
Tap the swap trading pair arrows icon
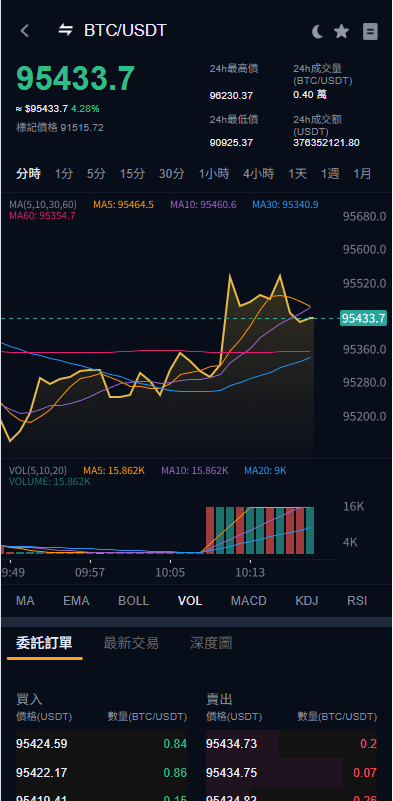point(65,30)
